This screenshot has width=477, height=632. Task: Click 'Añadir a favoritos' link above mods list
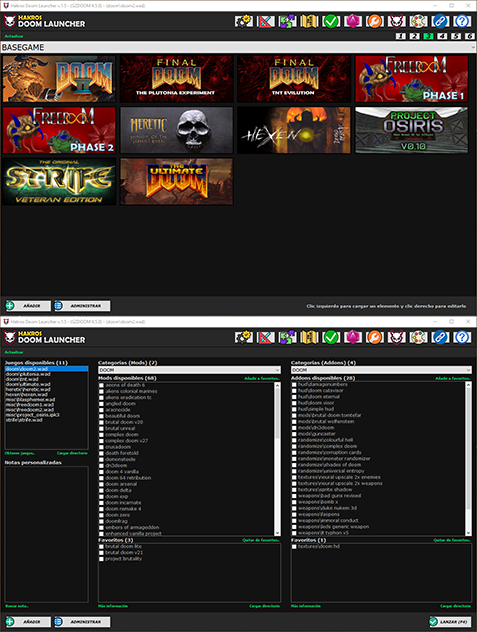coord(262,378)
